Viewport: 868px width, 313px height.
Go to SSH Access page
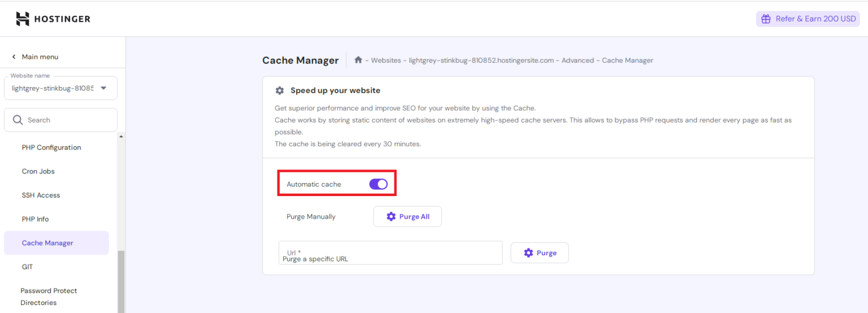[41, 195]
